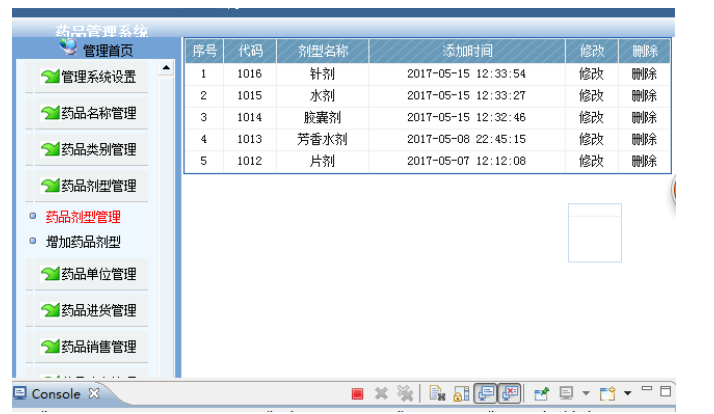Click green arrow icon of 药品名称管理
Image resolution: width=714 pixels, height=414 pixels.
(x=50, y=113)
